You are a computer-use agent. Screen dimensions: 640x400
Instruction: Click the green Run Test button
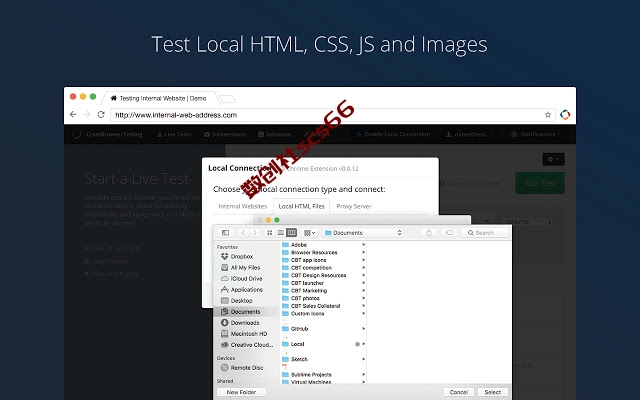(540, 183)
